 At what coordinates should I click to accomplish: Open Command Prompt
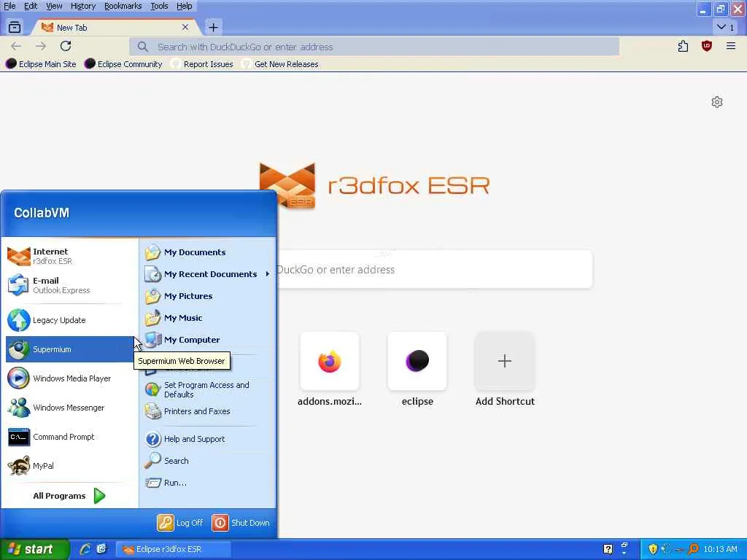[70, 437]
